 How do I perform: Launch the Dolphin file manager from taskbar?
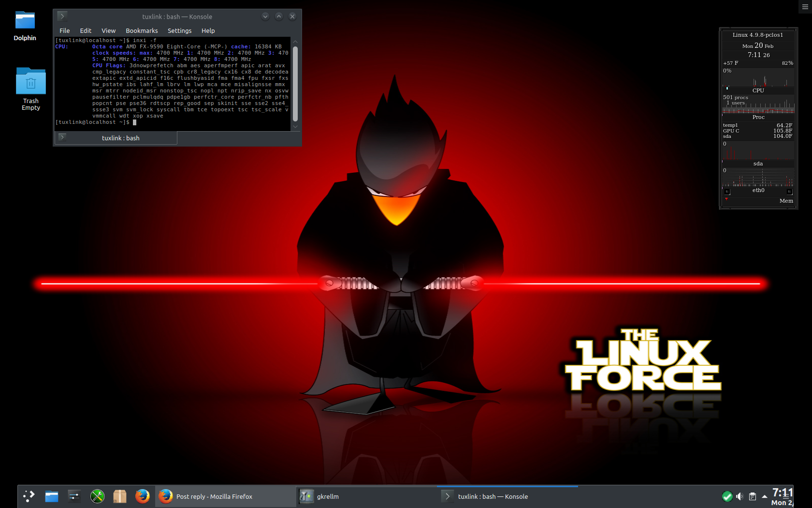52,496
